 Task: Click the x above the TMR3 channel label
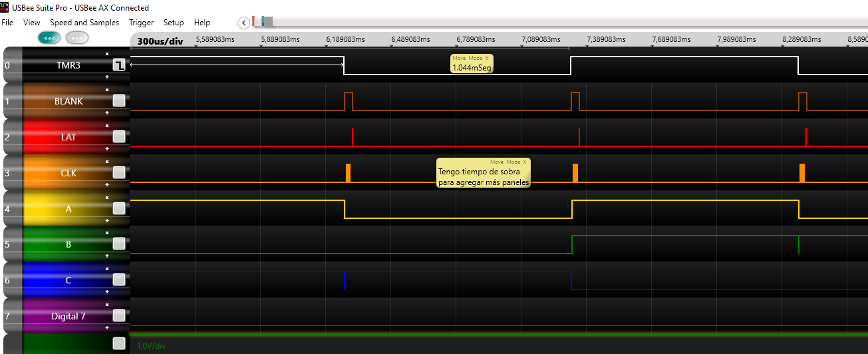pos(107,53)
